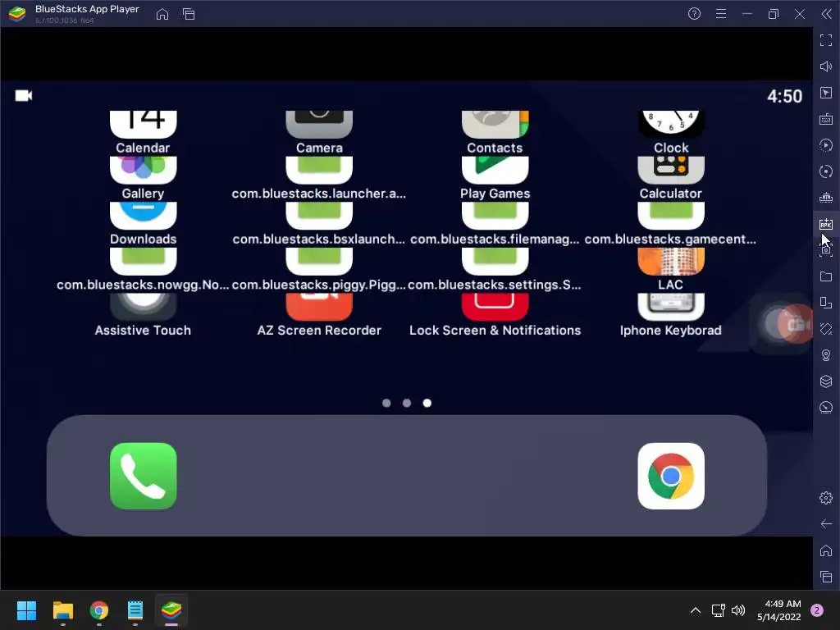Open the Calculator app

tap(671, 171)
